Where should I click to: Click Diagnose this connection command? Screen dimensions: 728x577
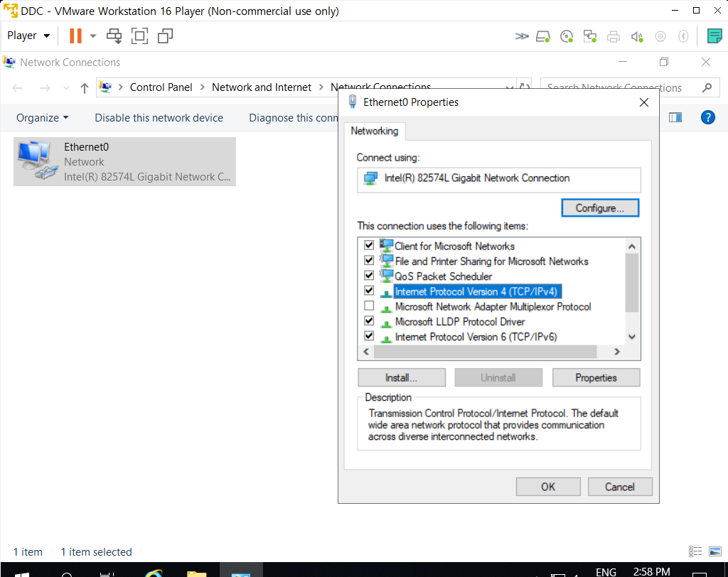(x=294, y=118)
